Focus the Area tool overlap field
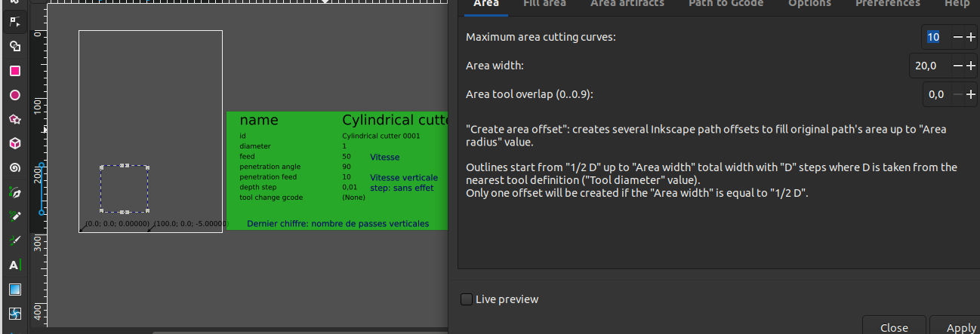This screenshot has height=334, width=980. 935,94
